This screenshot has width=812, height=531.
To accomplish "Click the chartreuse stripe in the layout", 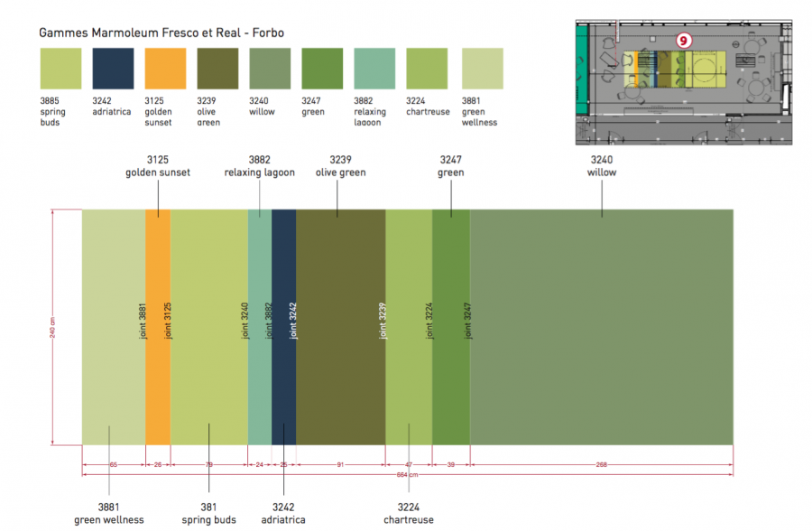I will tap(409, 327).
